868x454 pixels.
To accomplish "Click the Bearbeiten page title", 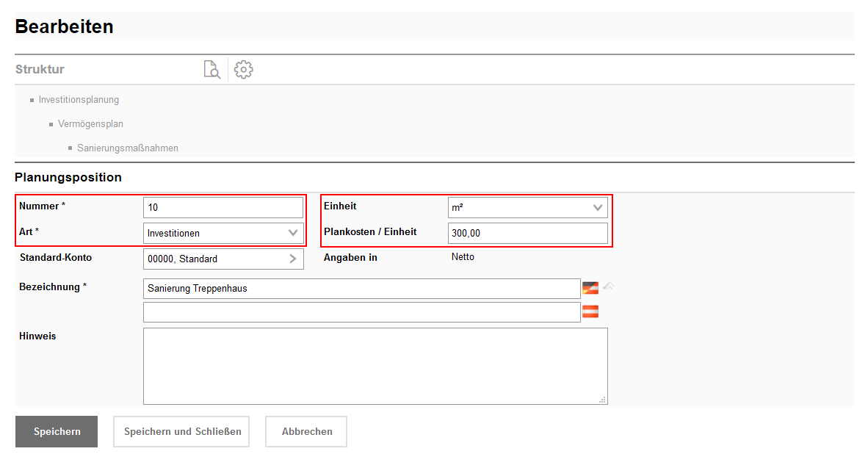I will point(64,26).
